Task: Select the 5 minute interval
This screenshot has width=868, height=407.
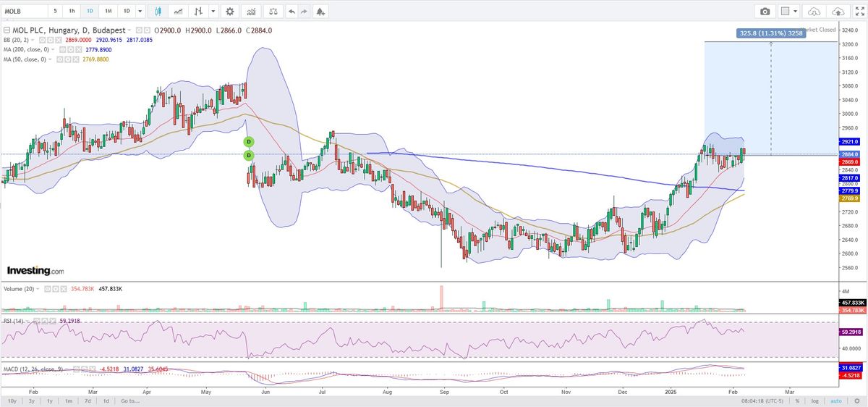Action: point(55,11)
